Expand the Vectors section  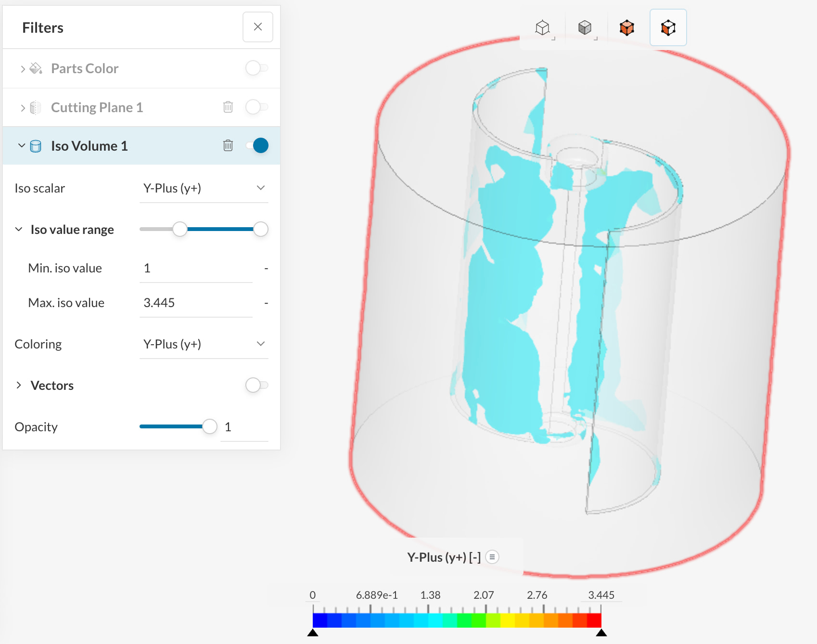[x=19, y=385]
